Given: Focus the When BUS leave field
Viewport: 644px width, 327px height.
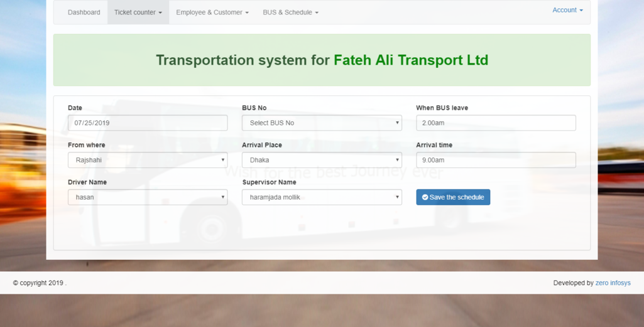Looking at the screenshot, I should [x=496, y=123].
